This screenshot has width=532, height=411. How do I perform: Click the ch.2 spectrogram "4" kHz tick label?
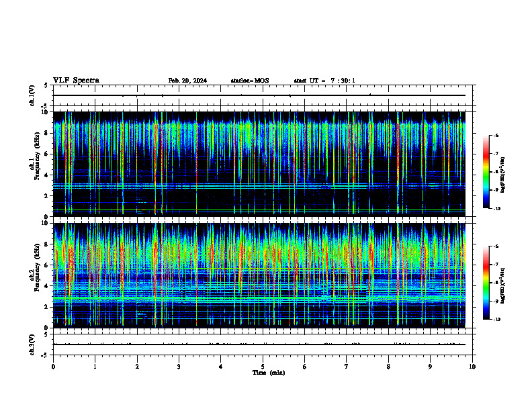(46, 286)
